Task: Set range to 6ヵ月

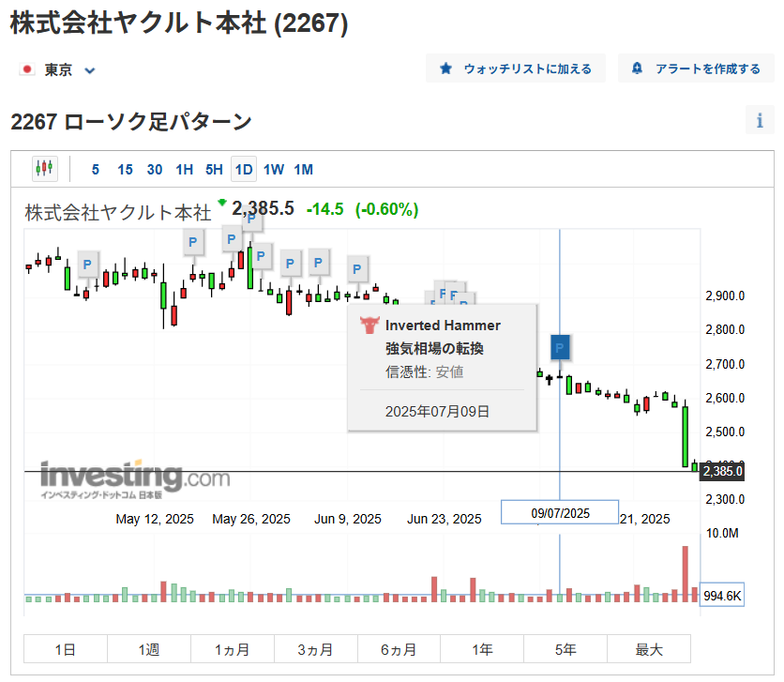Action: [399, 649]
